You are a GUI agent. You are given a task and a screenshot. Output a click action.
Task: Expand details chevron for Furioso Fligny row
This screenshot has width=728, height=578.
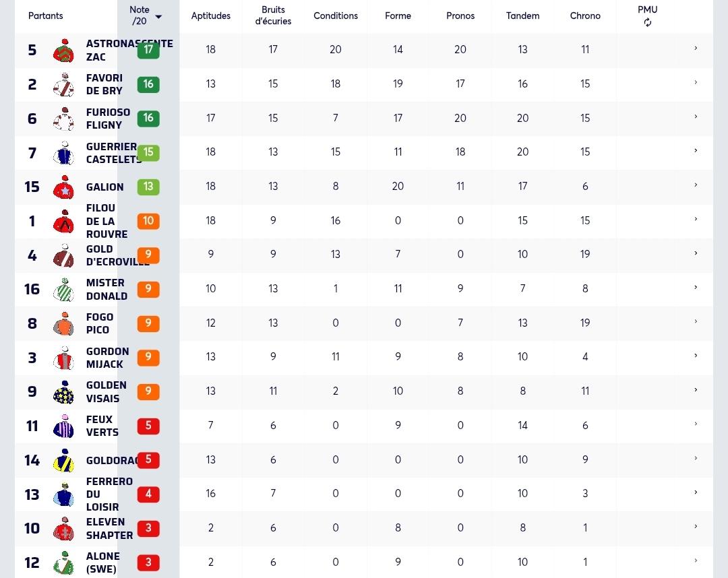pyautogui.click(x=696, y=117)
